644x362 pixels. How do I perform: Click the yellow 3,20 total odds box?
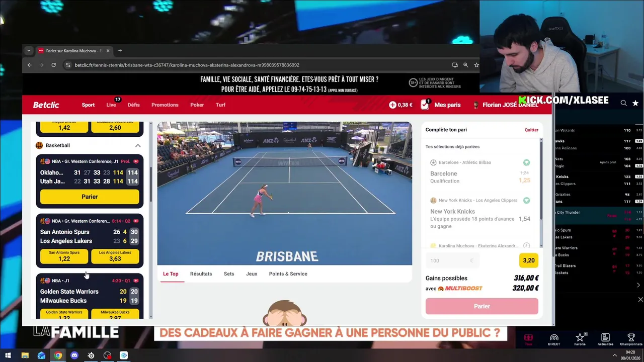point(528,260)
